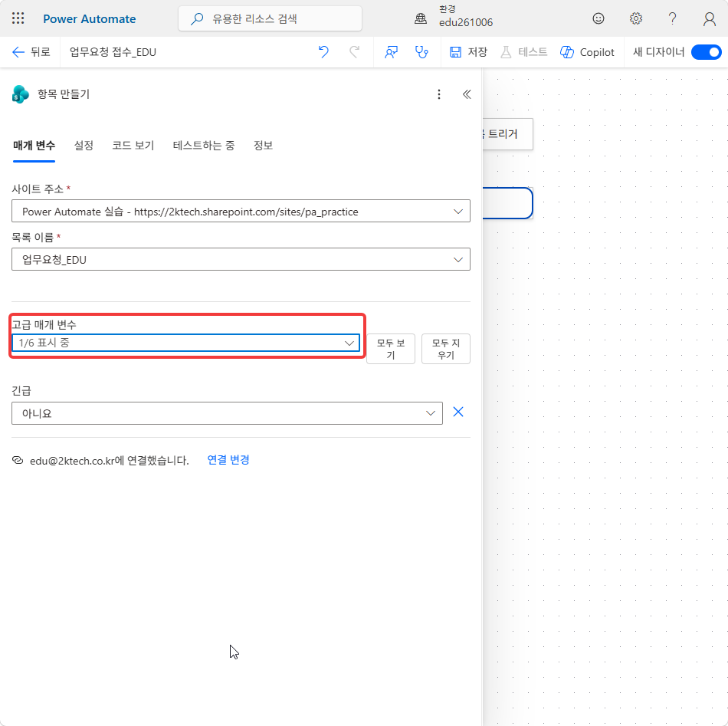The image size is (728, 726).
Task: Switch to the 정보 tab
Action: coord(263,146)
